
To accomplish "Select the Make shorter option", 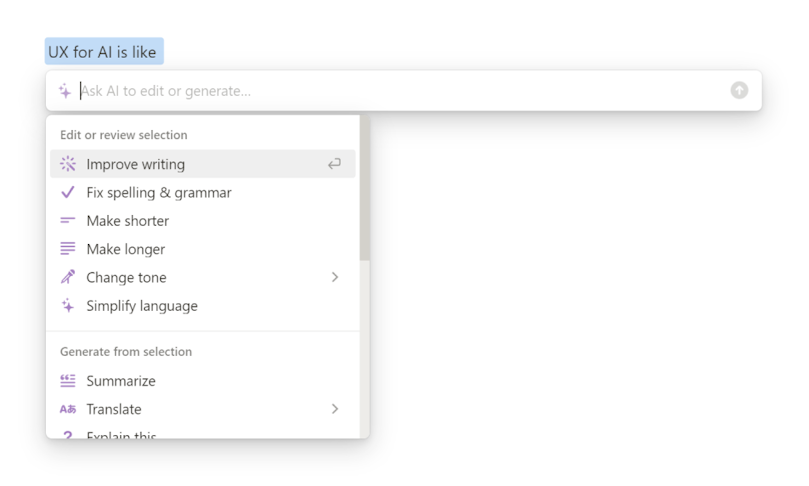I will [203, 221].
